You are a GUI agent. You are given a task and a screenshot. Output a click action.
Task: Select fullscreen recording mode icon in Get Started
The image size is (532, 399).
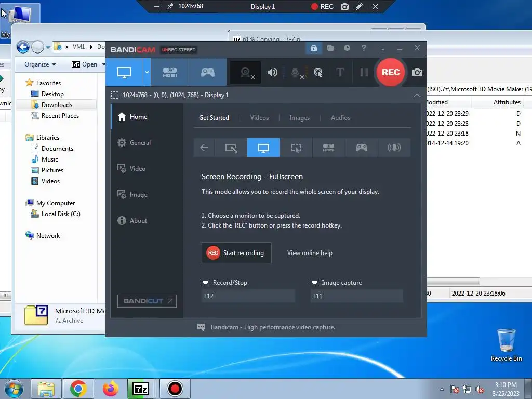click(263, 148)
